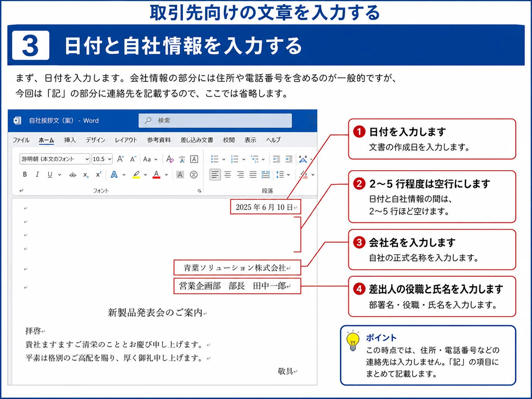This screenshot has height=399, width=532.
Task: Click Clear All Formatting icon
Action: [x=169, y=159]
